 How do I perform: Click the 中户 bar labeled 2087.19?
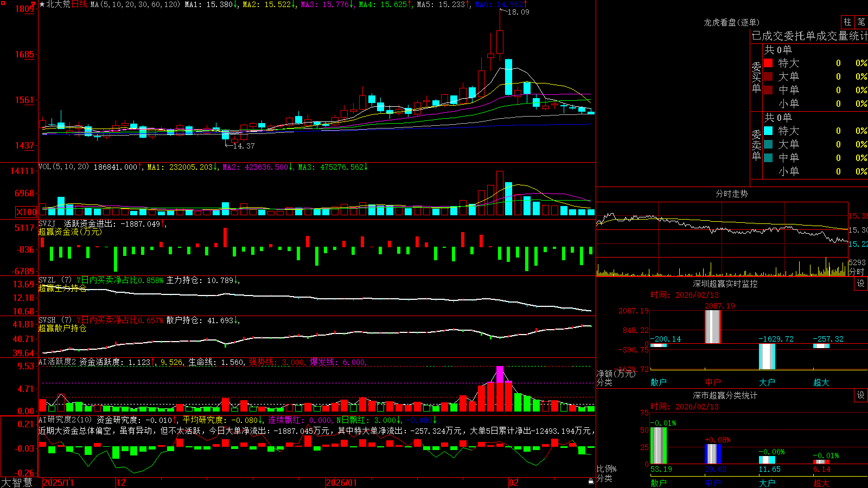tap(713, 327)
